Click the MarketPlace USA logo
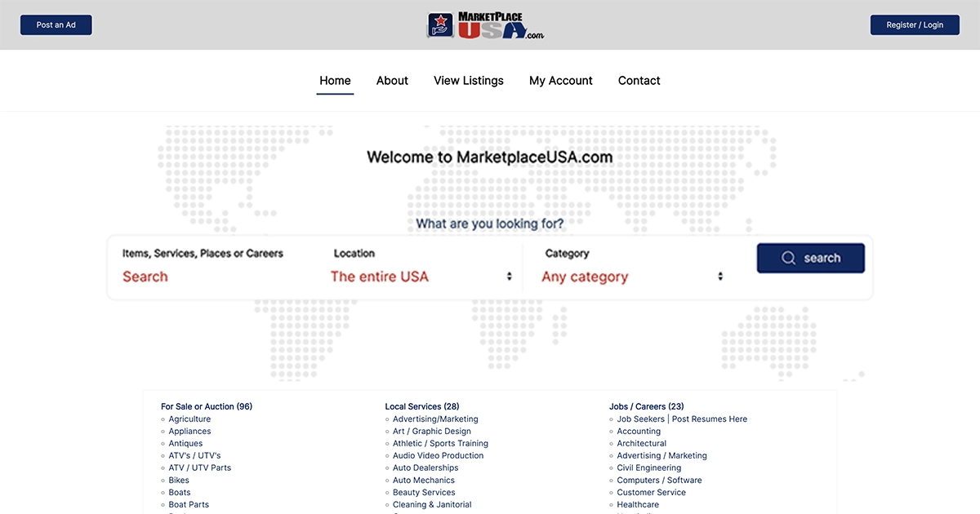The image size is (980, 514). tap(486, 25)
